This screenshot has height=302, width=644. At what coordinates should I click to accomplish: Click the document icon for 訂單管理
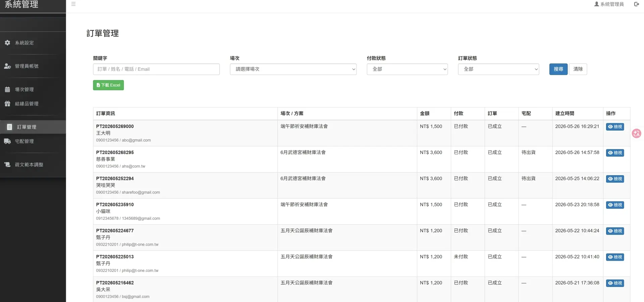coord(9,127)
